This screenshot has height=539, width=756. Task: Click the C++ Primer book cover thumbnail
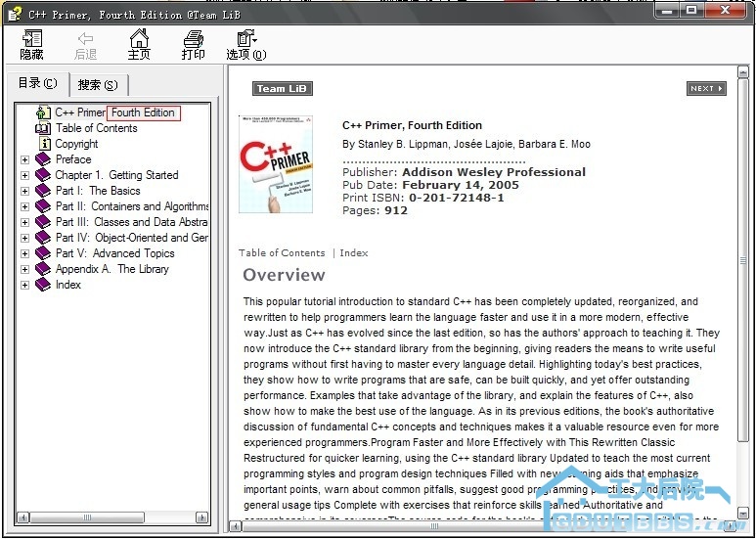[x=276, y=164]
